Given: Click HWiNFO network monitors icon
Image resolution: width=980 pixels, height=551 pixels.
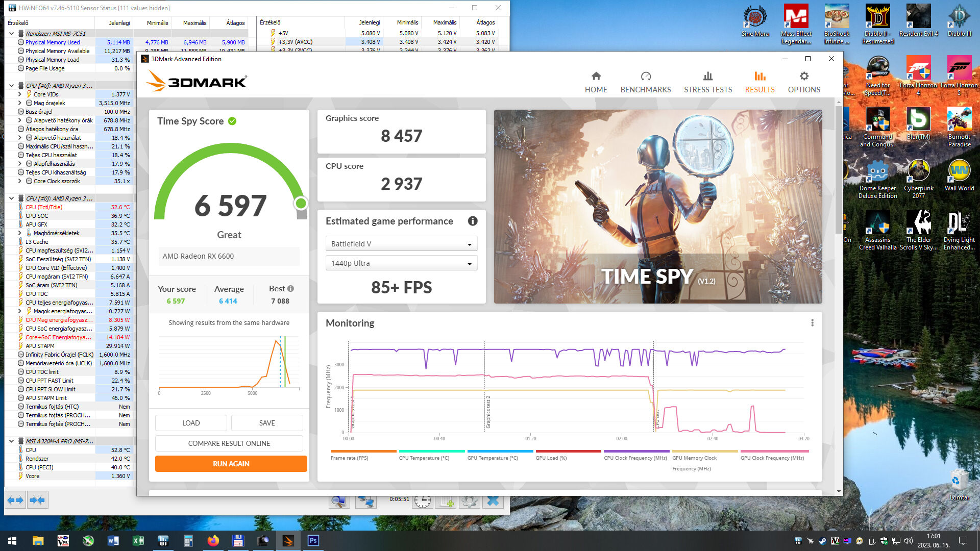Looking at the screenshot, I should pyautogui.click(x=365, y=502).
